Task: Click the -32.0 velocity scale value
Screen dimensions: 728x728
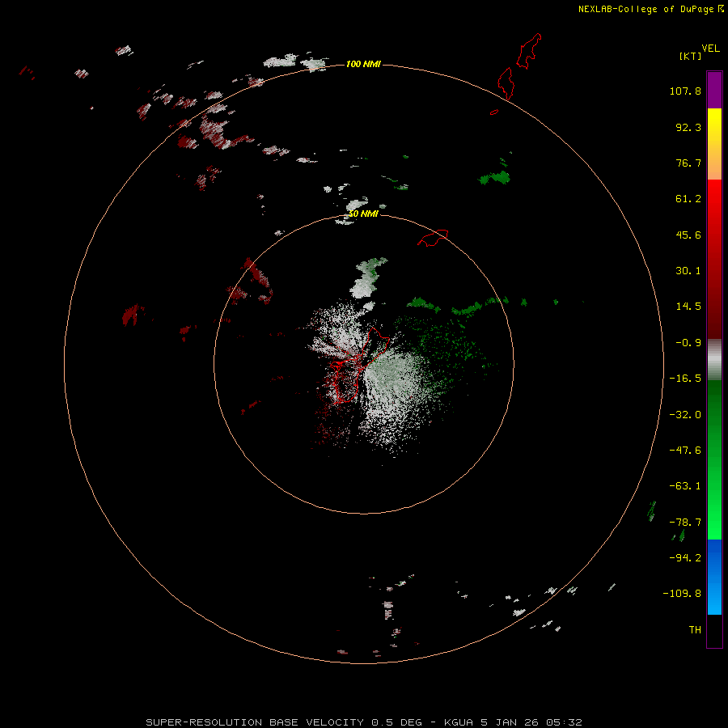Action: 685,415
